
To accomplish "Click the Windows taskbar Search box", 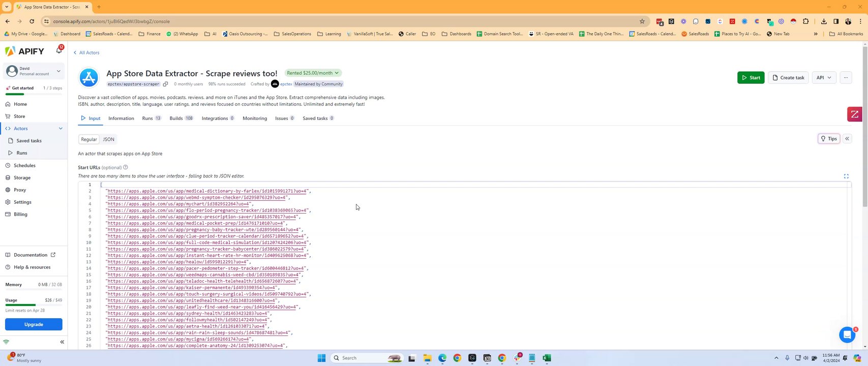I will tap(366, 358).
